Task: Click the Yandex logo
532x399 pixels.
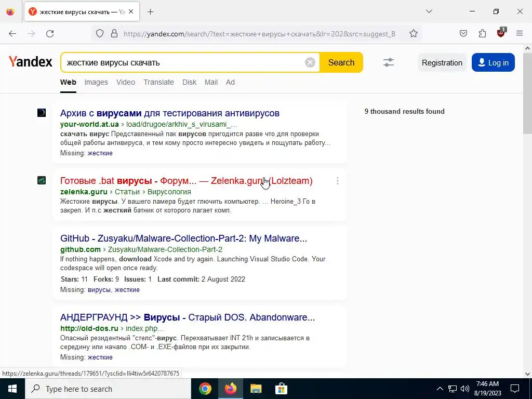Action: pos(31,62)
